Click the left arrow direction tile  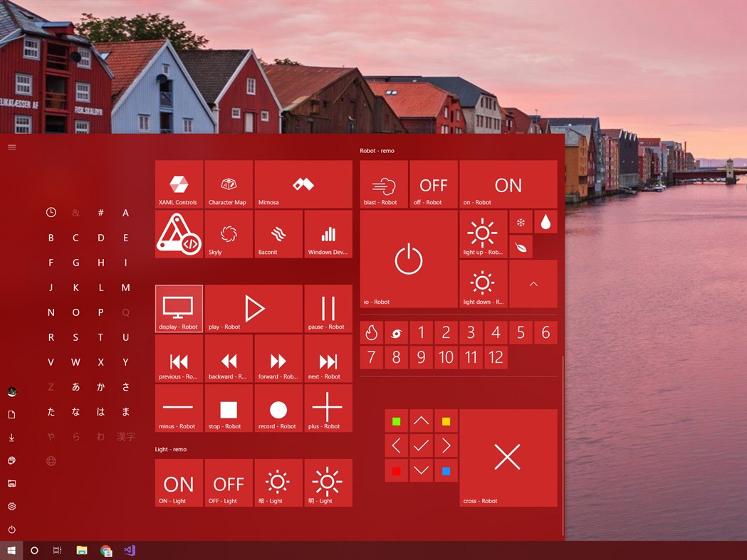tap(397, 445)
